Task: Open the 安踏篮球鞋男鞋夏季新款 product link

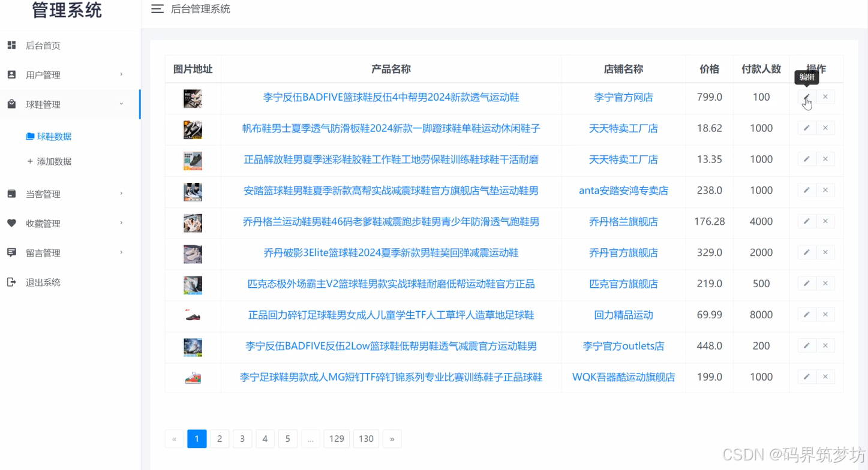Action: (391, 191)
